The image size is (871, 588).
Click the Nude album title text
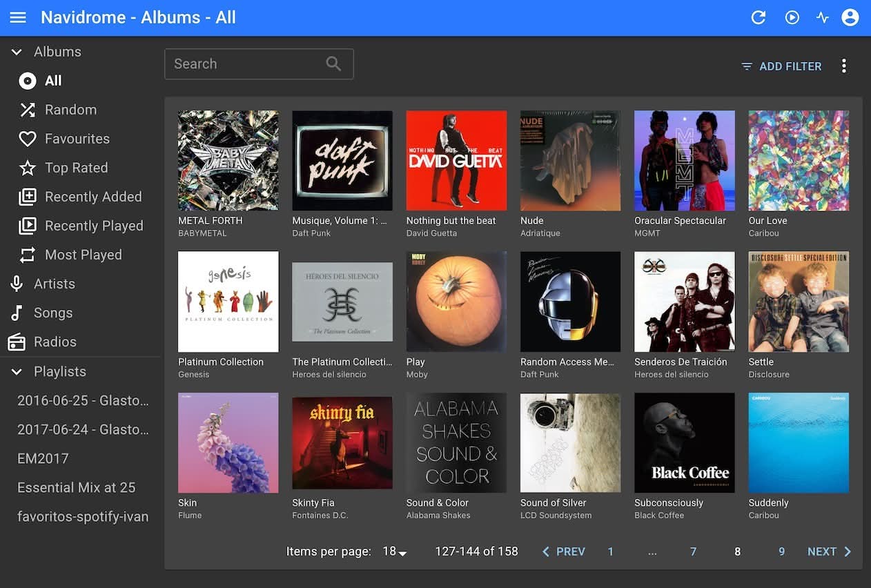coord(532,221)
